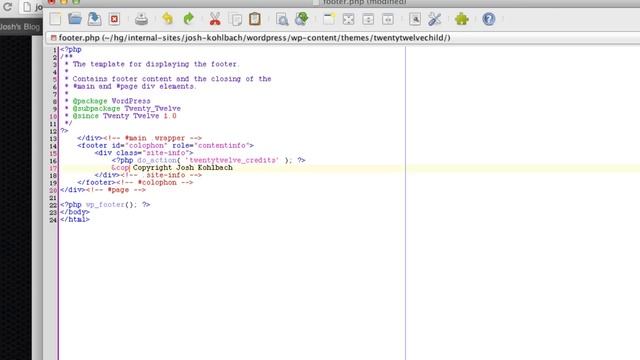Paste from clipboard icon

tap(255, 19)
